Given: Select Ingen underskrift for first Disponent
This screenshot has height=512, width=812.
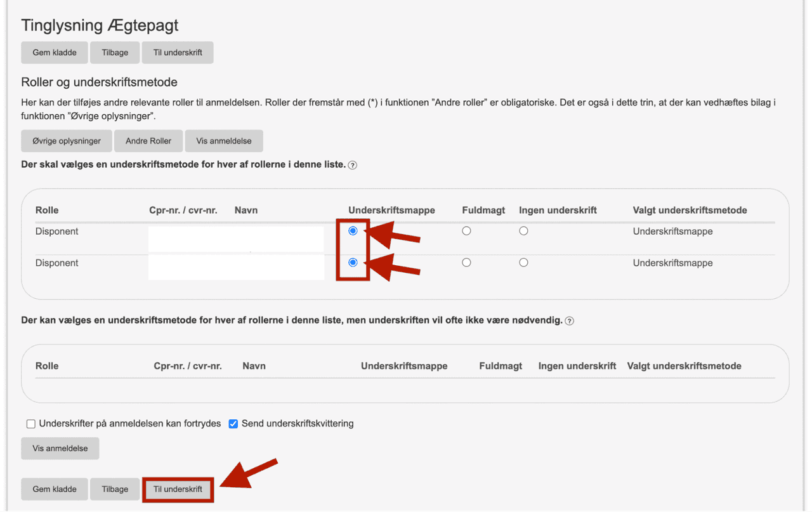Looking at the screenshot, I should (523, 231).
